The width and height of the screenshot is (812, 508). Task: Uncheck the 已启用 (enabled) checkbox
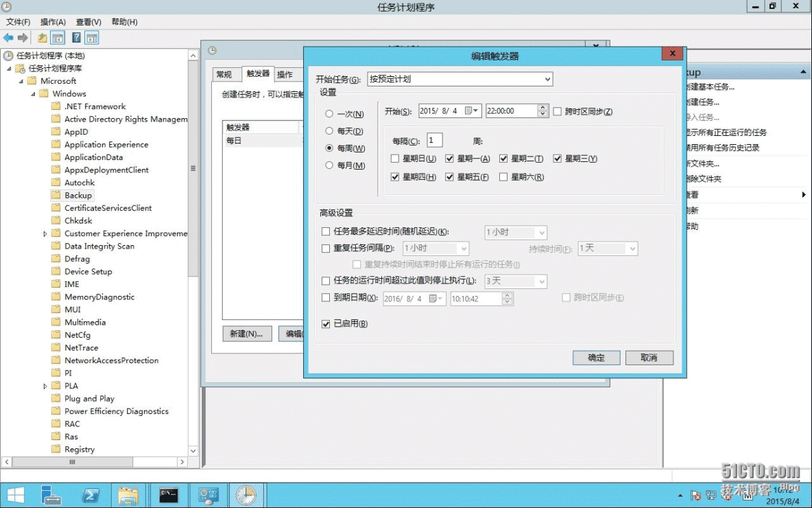pyautogui.click(x=326, y=324)
